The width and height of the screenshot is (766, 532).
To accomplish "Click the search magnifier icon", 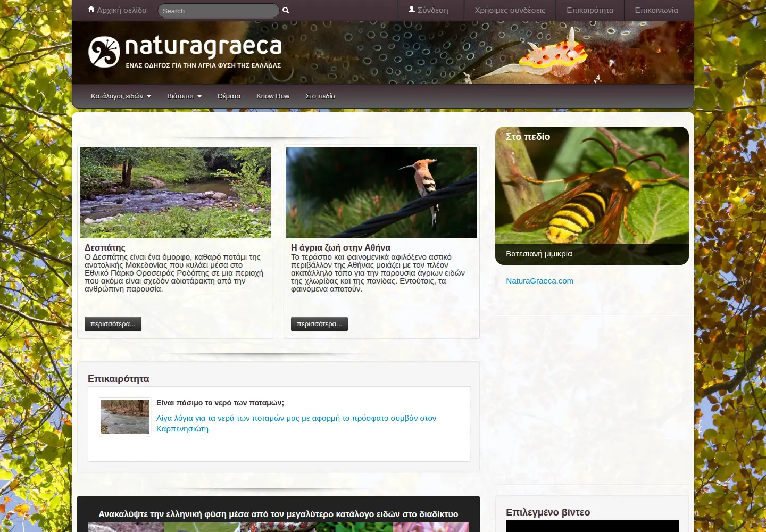I will (x=286, y=10).
